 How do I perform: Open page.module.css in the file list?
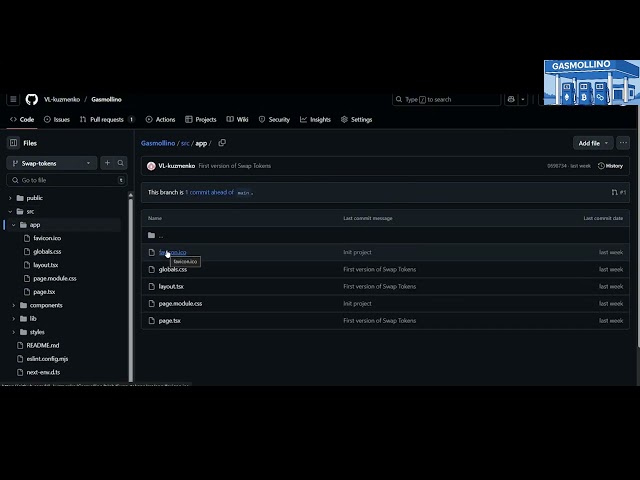[x=180, y=304]
